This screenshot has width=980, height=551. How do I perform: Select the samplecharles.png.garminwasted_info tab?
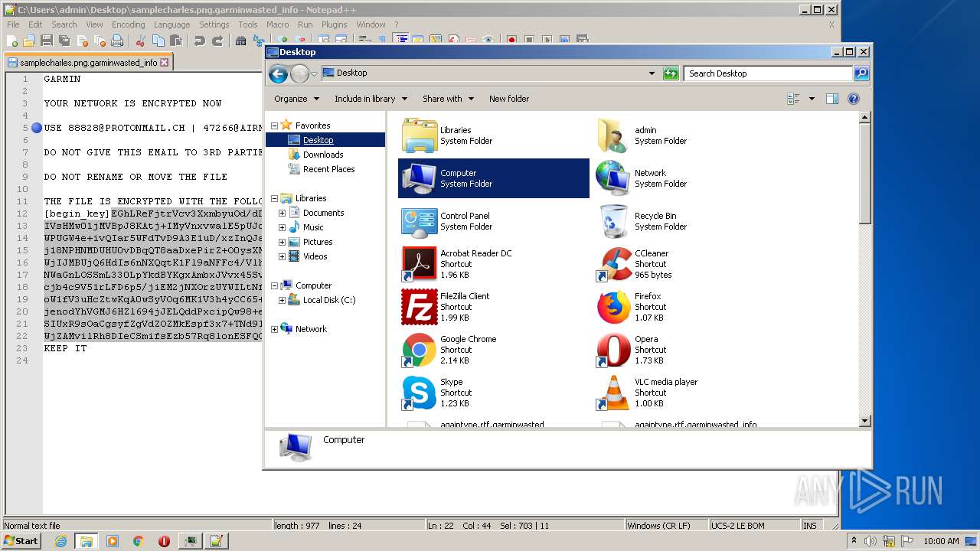point(88,63)
